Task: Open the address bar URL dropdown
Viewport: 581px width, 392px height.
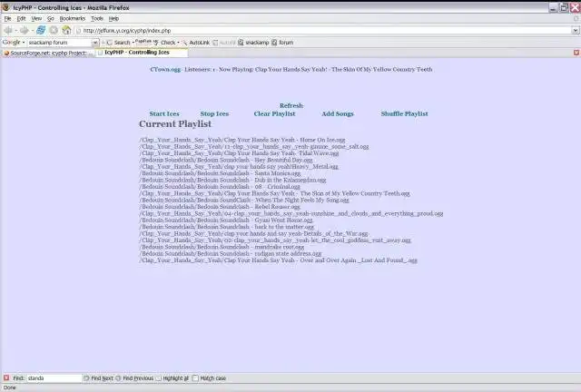Action: coord(576,31)
